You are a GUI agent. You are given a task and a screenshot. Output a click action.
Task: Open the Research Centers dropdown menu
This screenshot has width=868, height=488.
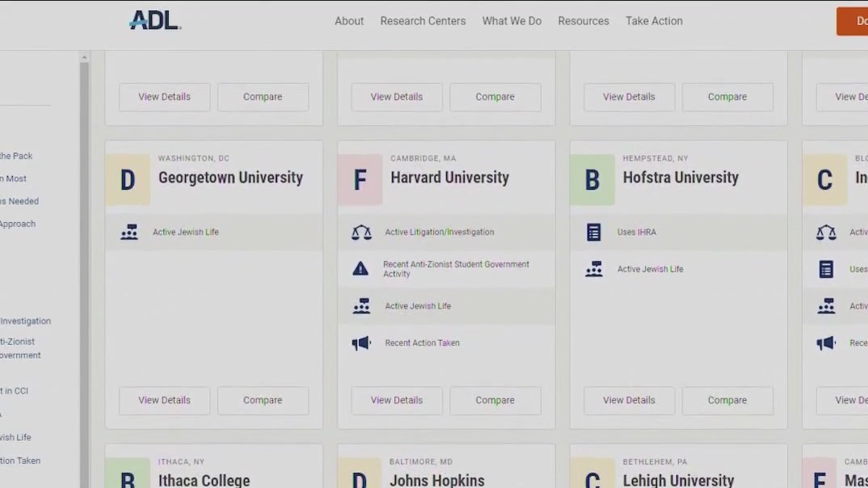coord(423,21)
